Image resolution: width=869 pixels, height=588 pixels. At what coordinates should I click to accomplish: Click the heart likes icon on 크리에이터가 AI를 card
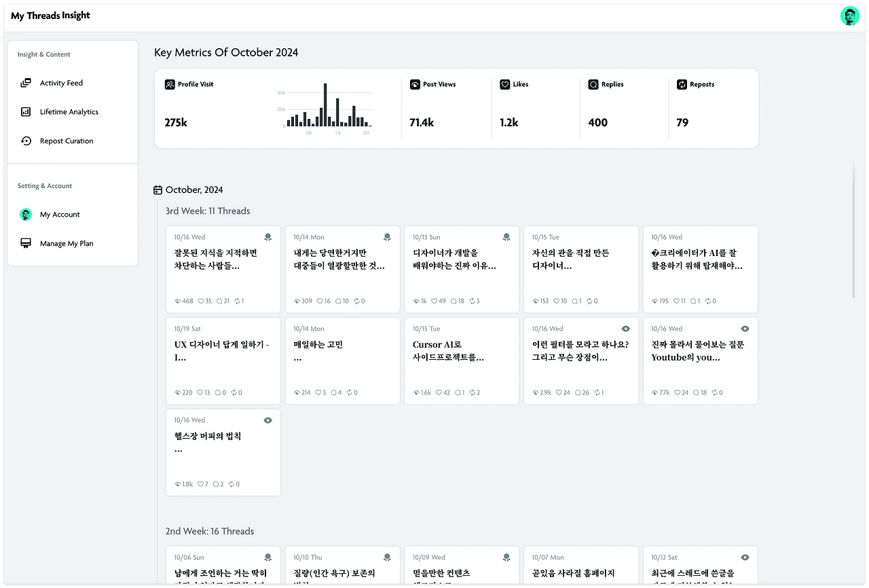tap(676, 301)
